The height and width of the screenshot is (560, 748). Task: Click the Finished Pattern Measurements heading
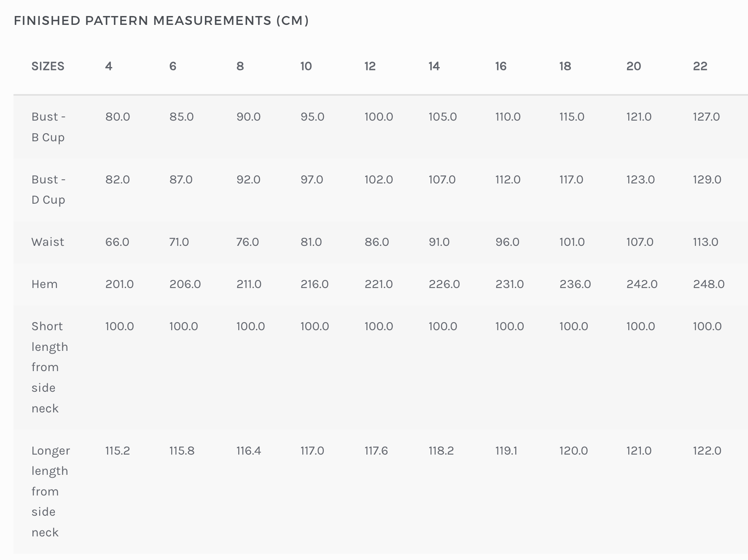pos(161,21)
